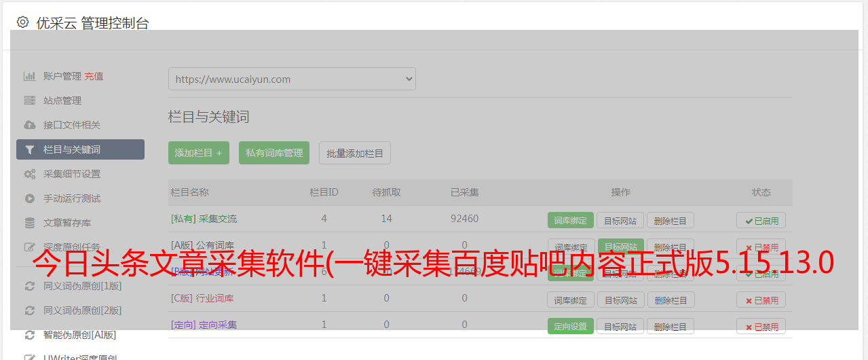
Task: Click the edit icon beside 深度原创任务
Action: 29,247
